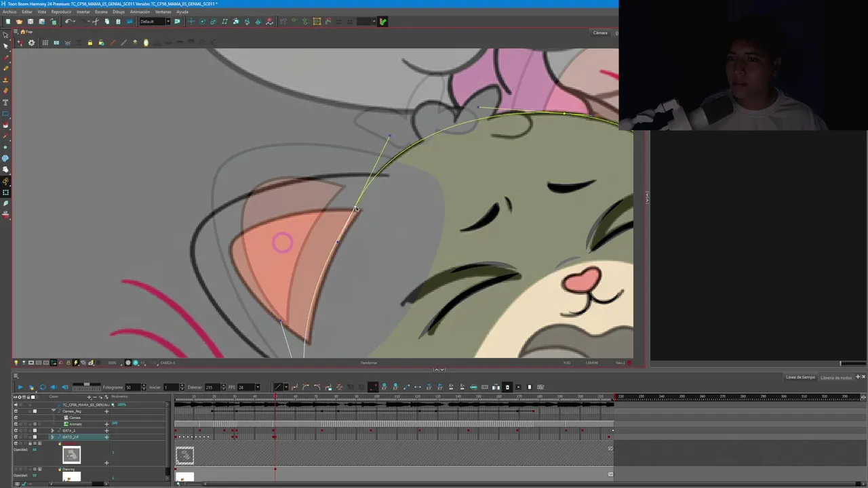Image resolution: width=868 pixels, height=488 pixels.
Task: Click the Open scene folder icon
Action: (19, 22)
